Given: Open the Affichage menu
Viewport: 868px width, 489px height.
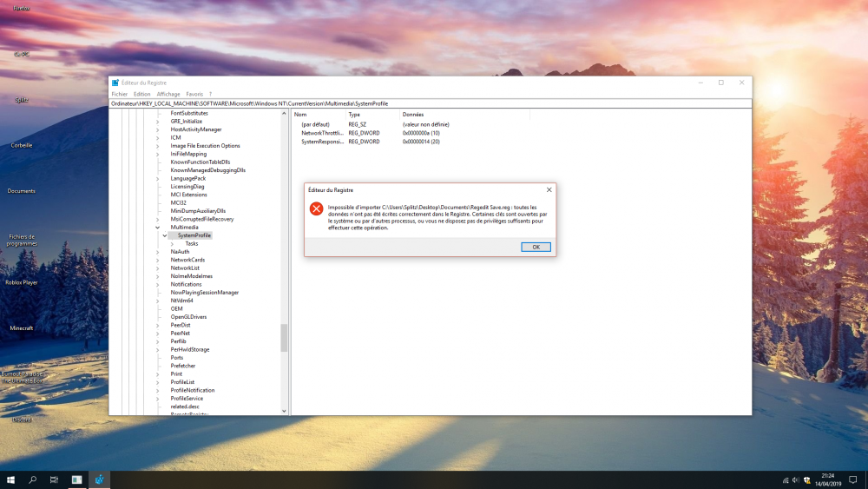Looking at the screenshot, I should pos(168,94).
